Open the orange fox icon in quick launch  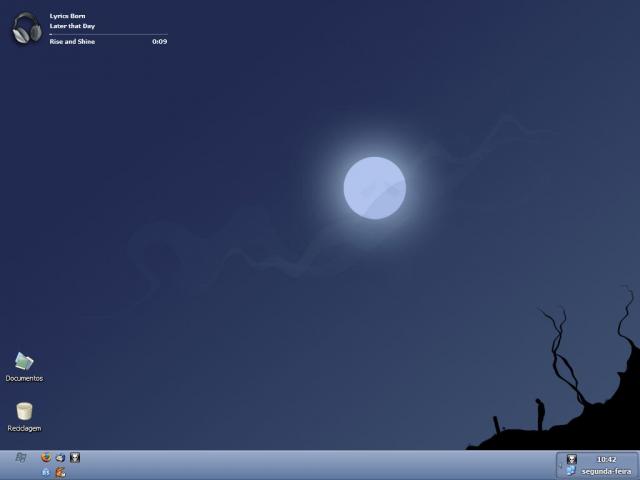coord(60,472)
